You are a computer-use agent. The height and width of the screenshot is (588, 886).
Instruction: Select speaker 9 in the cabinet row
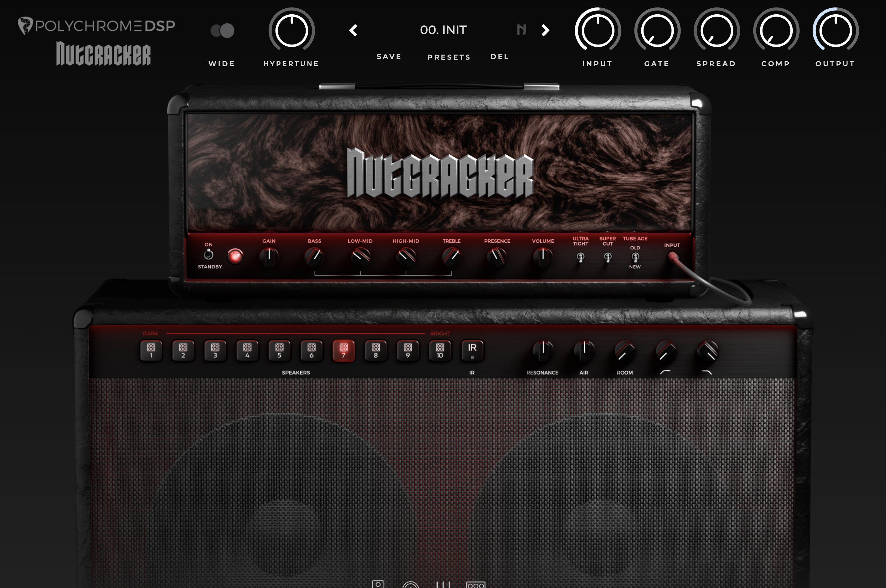click(408, 351)
